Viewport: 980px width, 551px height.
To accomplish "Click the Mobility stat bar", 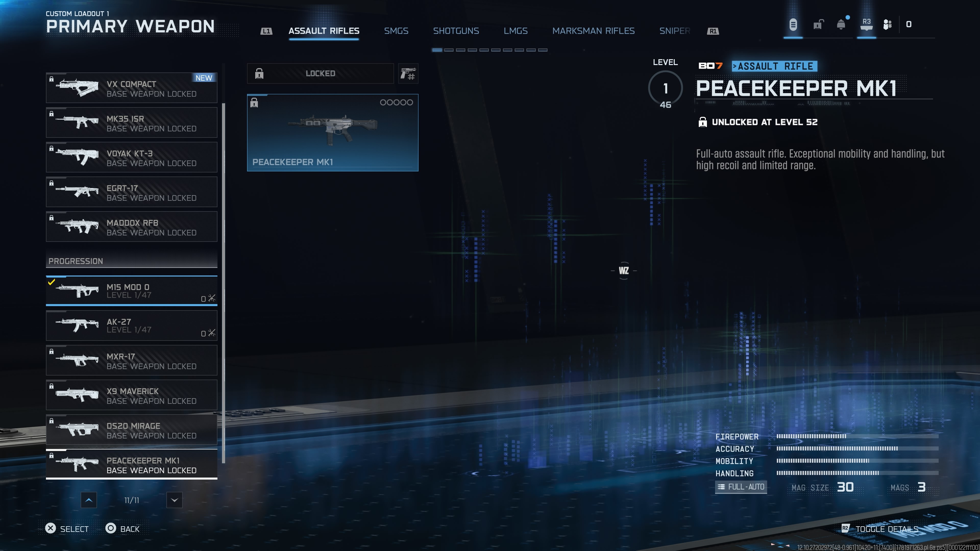I will 857,461.
